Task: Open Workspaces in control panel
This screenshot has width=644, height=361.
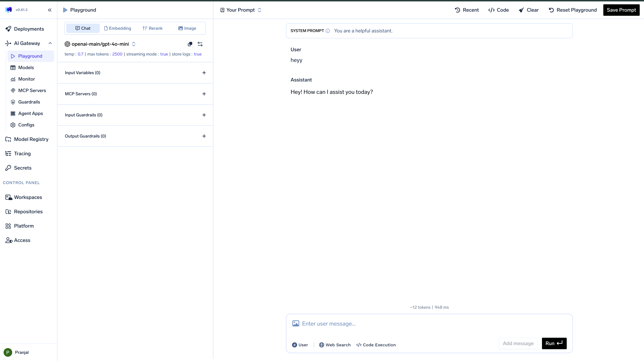Action: point(28,197)
